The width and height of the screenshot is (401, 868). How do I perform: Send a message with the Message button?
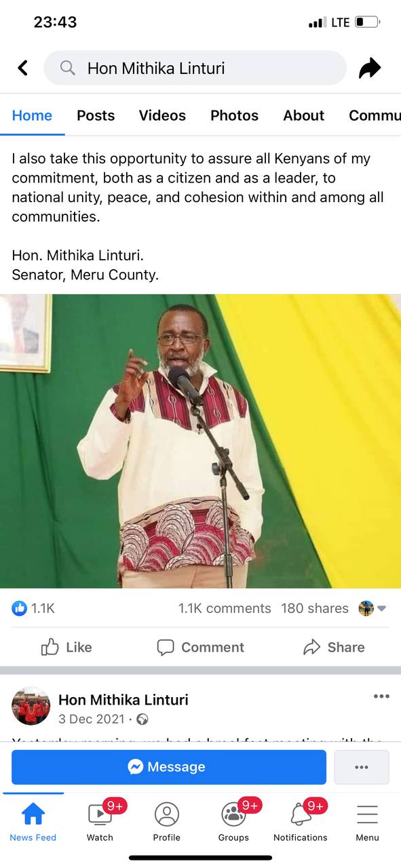169,767
